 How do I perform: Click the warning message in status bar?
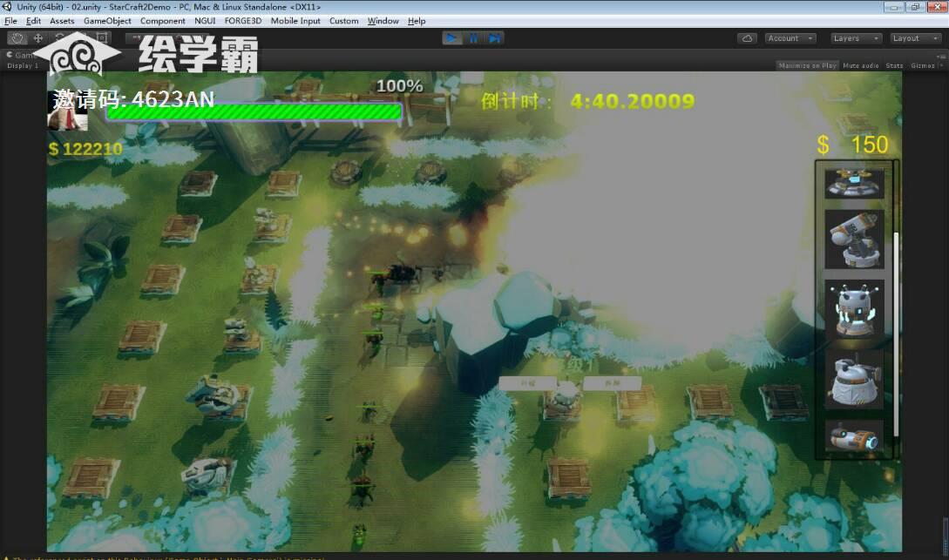tap(165, 557)
